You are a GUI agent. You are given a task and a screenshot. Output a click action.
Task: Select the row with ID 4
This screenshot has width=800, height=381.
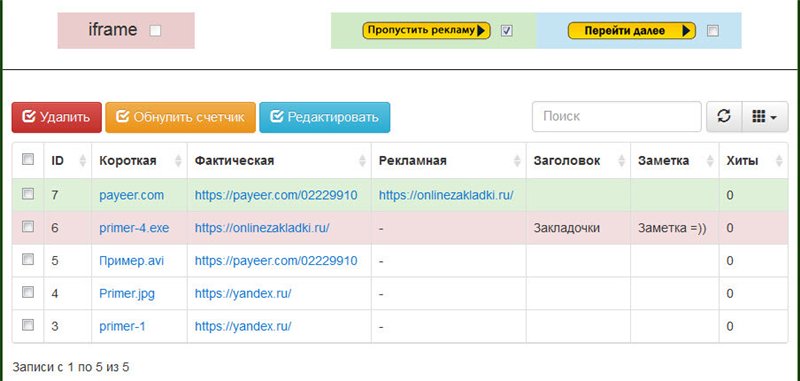28,292
